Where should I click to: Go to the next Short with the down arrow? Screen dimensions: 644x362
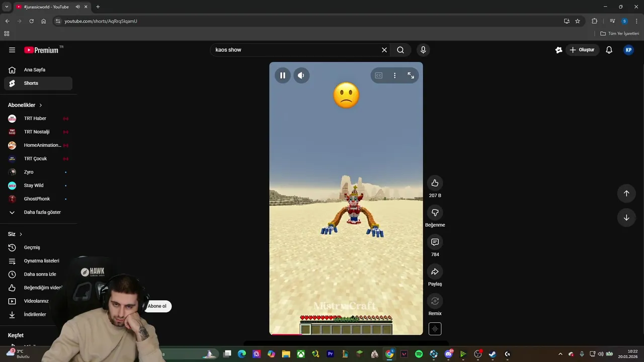coord(626,218)
